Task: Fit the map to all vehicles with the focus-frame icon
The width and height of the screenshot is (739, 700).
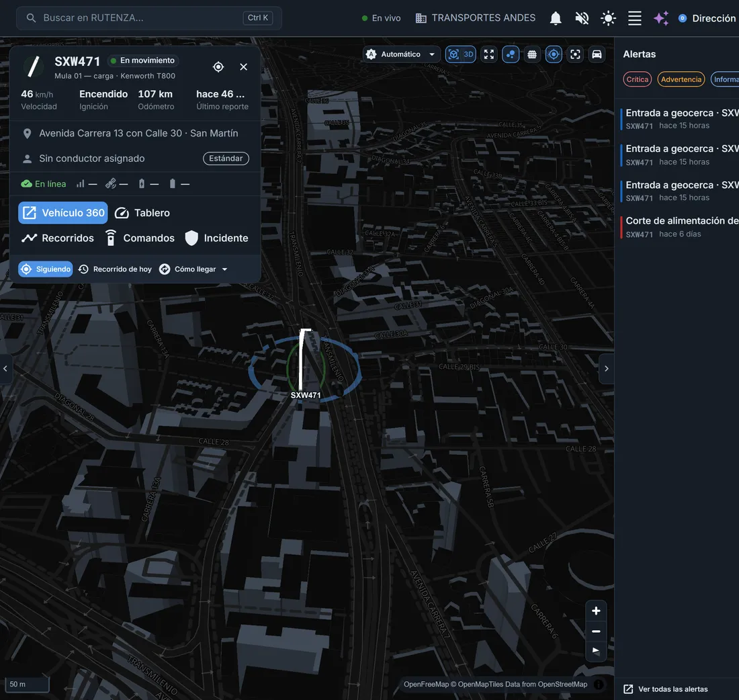Action: coord(576,54)
